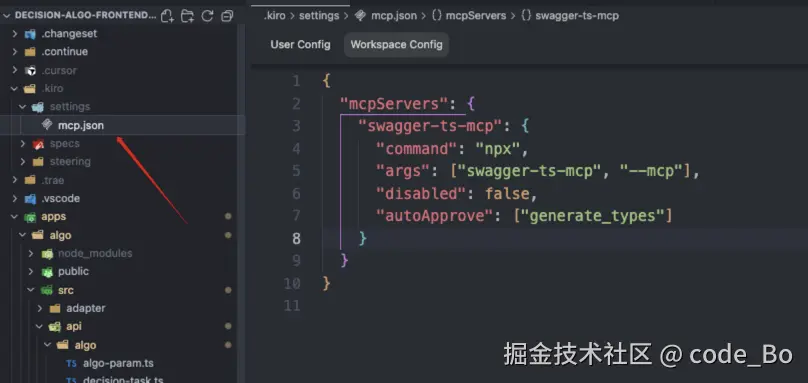The image size is (808, 383).
Task: Click the .continue folder icon
Action: [30, 52]
